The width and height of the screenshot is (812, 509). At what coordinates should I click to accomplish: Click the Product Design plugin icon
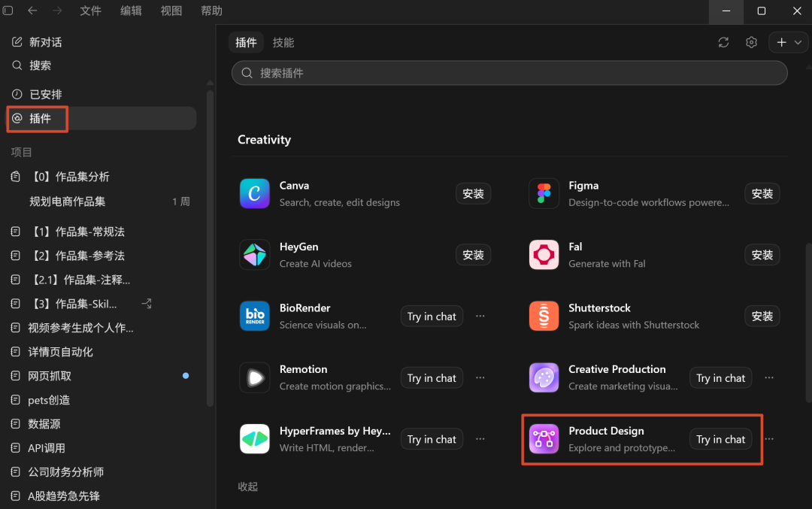pos(544,439)
